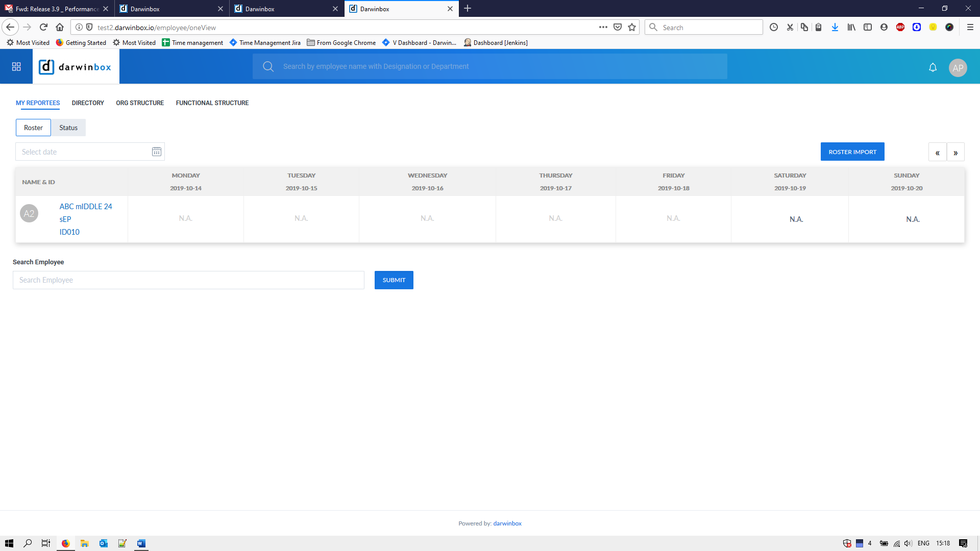The width and height of the screenshot is (980, 551).
Task: Open the calendar date picker icon
Action: 157,152
